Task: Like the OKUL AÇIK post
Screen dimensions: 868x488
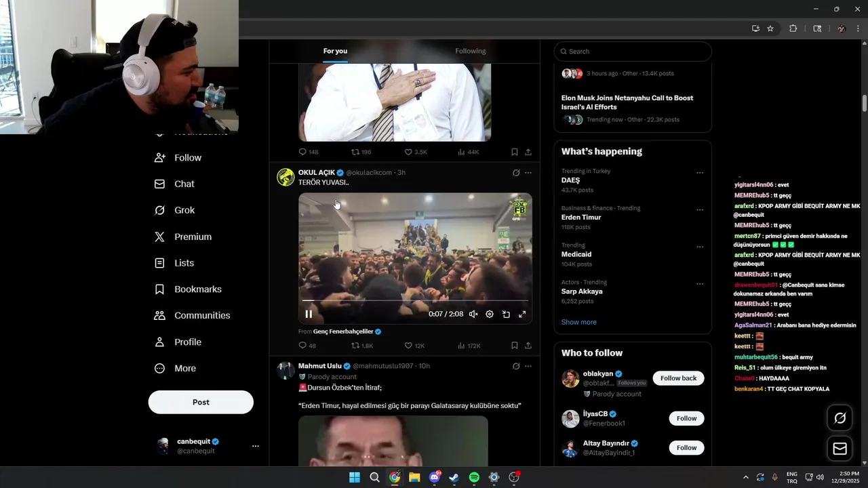Action: [x=414, y=346]
